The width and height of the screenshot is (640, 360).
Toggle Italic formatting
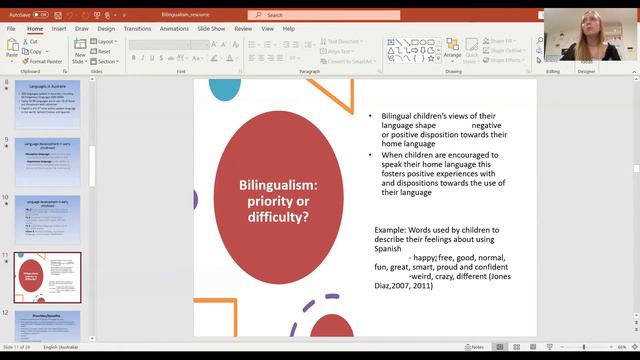coord(142,58)
